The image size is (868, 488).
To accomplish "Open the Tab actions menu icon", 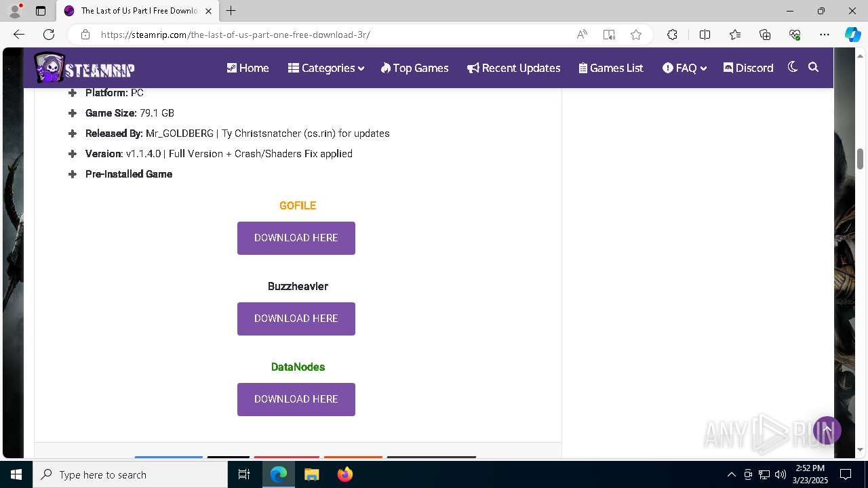I will tap(41, 11).
